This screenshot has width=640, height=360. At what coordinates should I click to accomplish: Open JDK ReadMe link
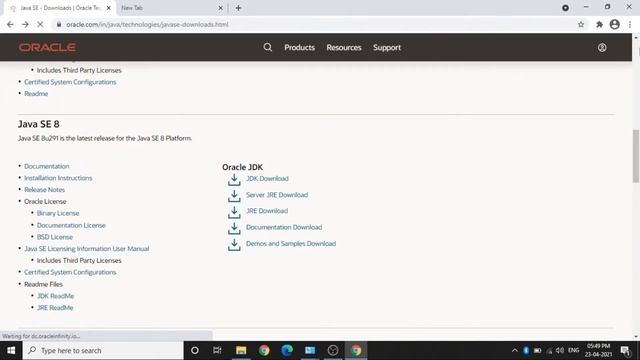coord(56,296)
